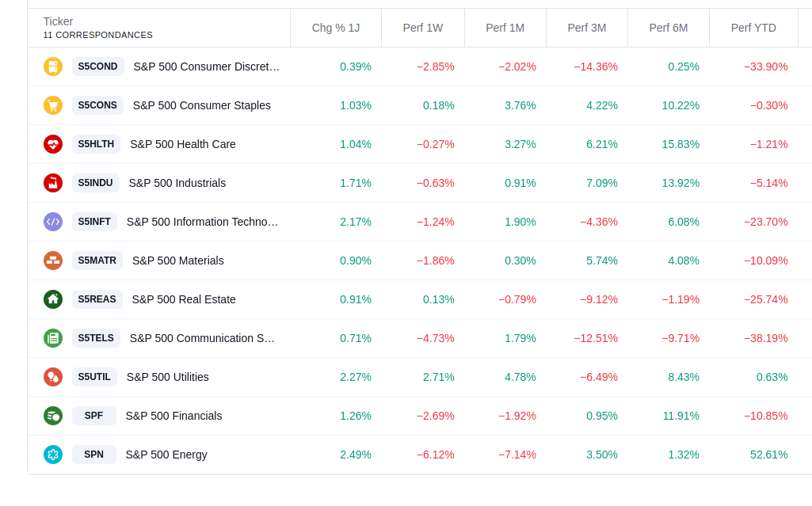Click the Real Estate house icon

(53, 299)
